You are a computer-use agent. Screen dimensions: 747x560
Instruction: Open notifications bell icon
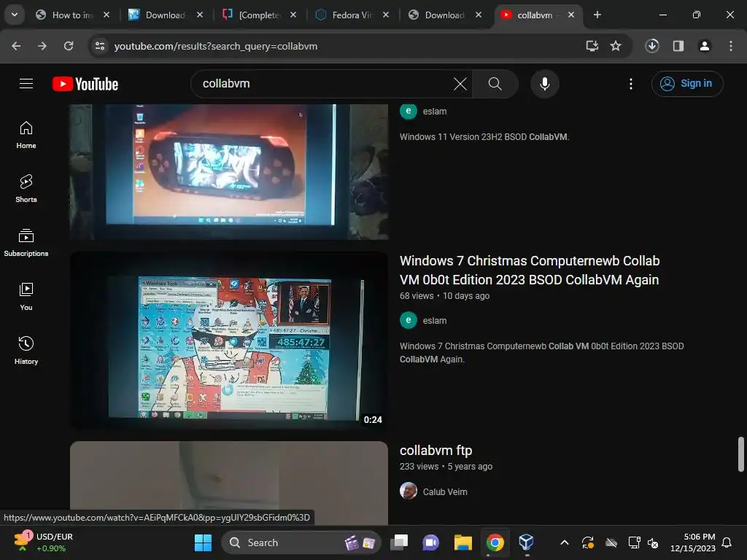[x=727, y=542]
